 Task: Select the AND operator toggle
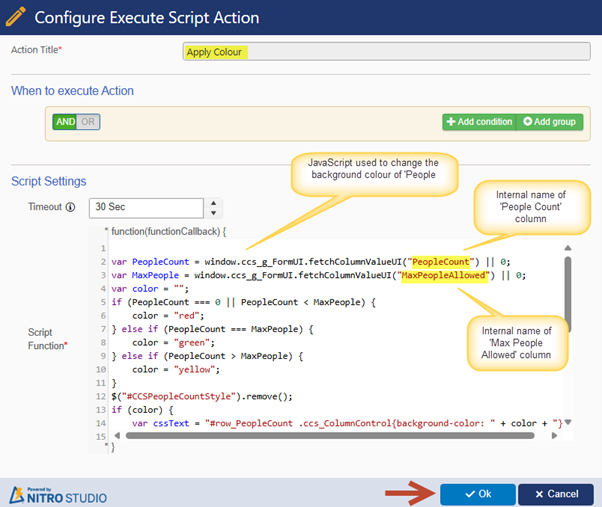click(65, 122)
